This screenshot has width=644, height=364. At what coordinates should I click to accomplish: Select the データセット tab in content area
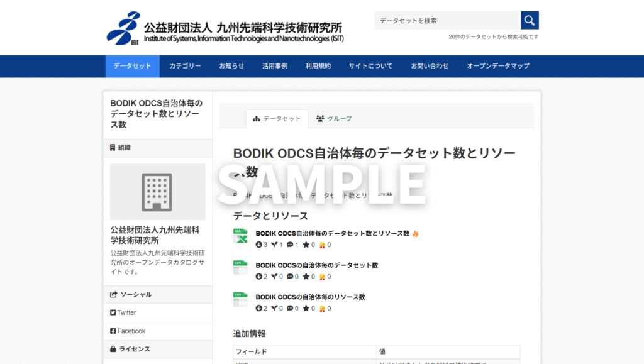[277, 119]
